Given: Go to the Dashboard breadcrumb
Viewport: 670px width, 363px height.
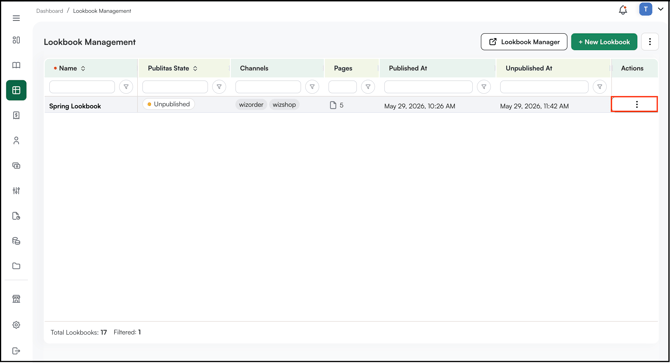Looking at the screenshot, I should (x=50, y=11).
